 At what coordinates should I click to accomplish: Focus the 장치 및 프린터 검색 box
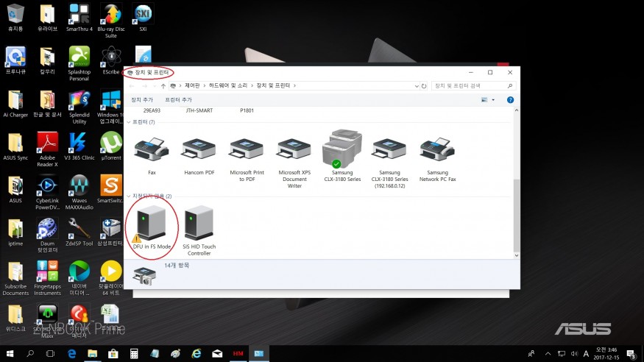tap(473, 86)
